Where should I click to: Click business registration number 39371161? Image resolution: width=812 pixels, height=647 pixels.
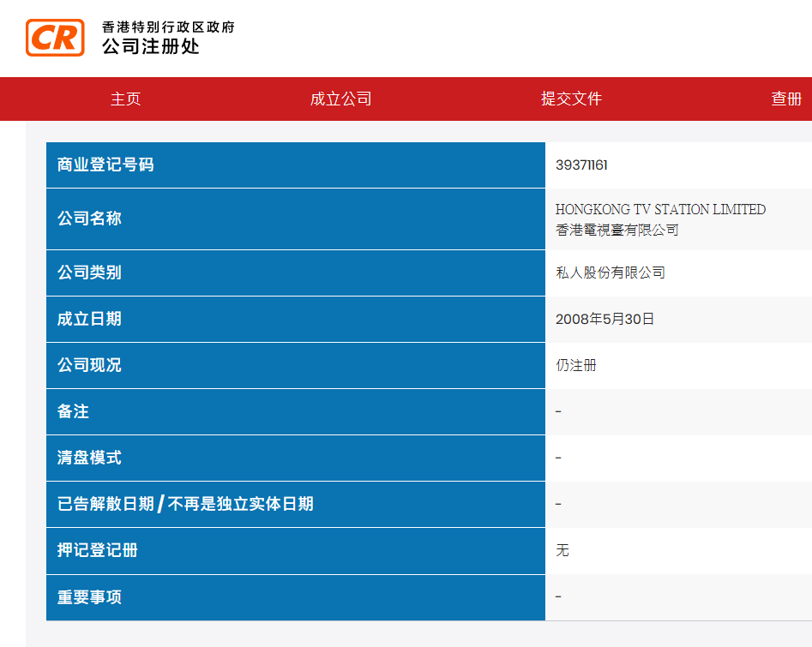point(581,165)
